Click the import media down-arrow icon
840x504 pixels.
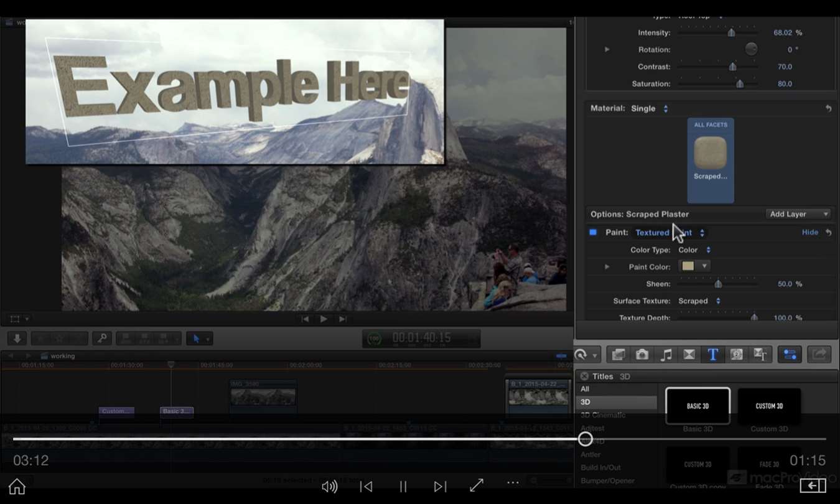coord(17,338)
